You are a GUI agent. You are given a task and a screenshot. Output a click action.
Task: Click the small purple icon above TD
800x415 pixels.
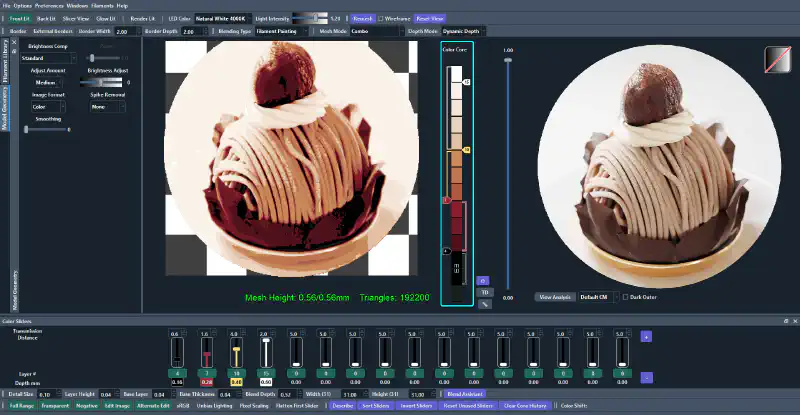tap(484, 281)
